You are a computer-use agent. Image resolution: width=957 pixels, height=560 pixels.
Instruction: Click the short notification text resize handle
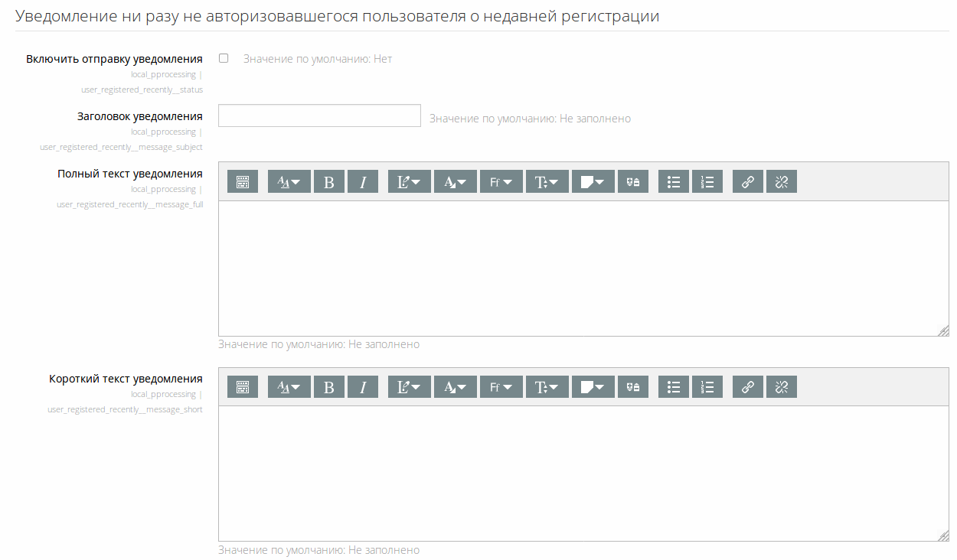tap(943, 536)
